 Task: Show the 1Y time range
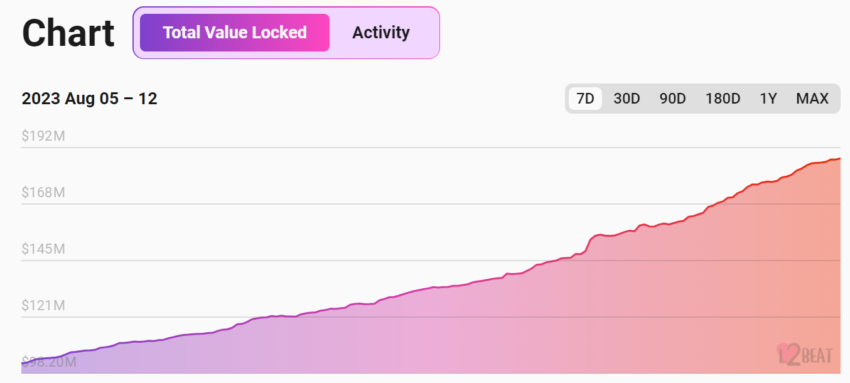[768, 99]
